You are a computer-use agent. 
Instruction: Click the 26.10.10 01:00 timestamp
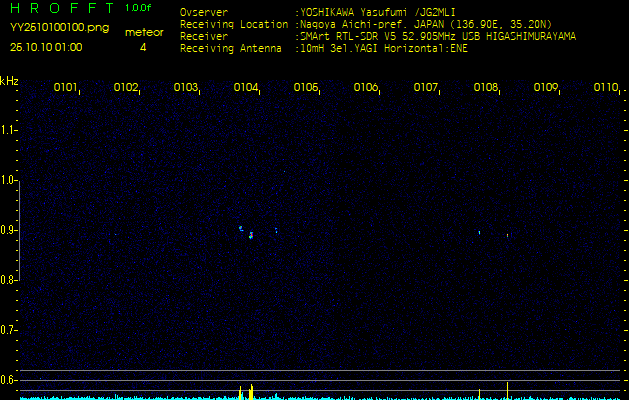tap(46, 47)
